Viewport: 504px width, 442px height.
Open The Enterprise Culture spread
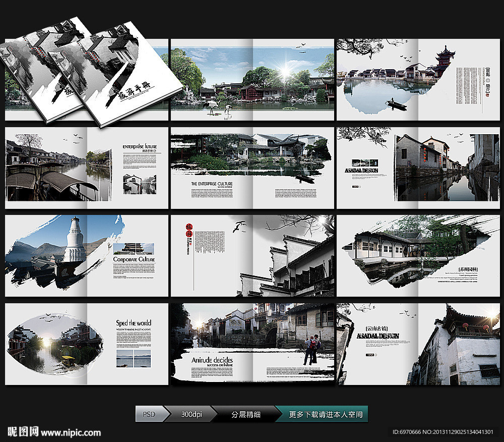(253, 168)
